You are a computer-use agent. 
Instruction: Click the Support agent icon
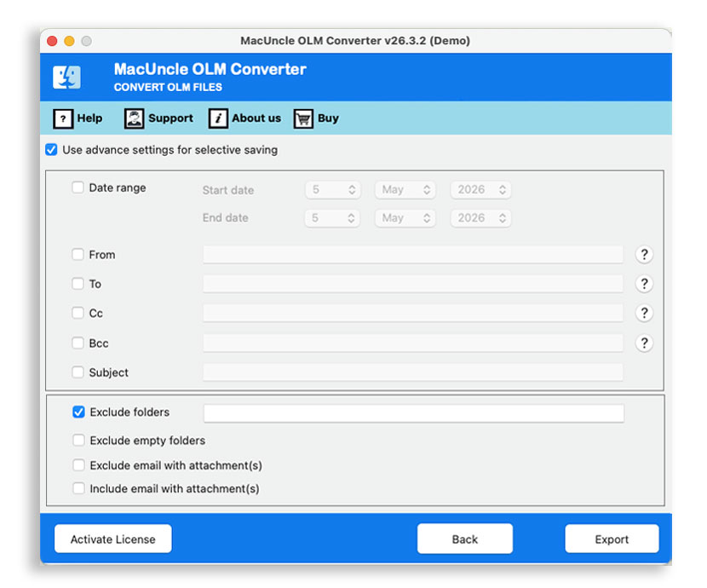coord(134,119)
